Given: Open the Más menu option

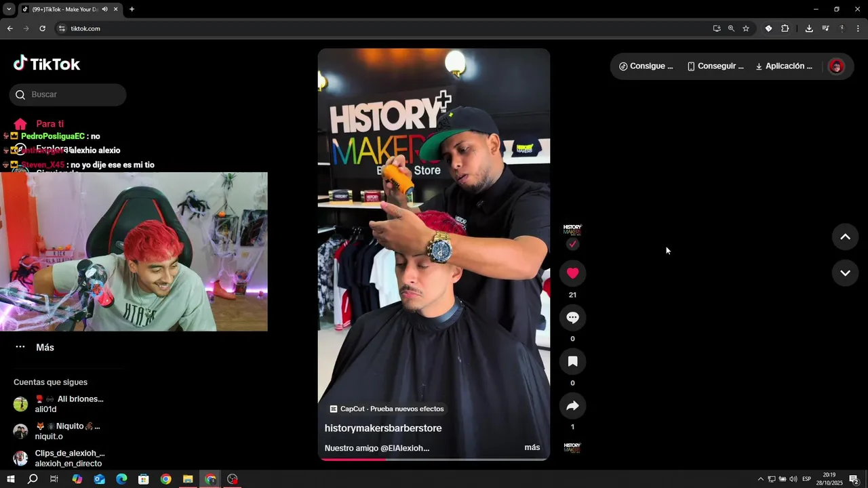Looking at the screenshot, I should (35, 347).
